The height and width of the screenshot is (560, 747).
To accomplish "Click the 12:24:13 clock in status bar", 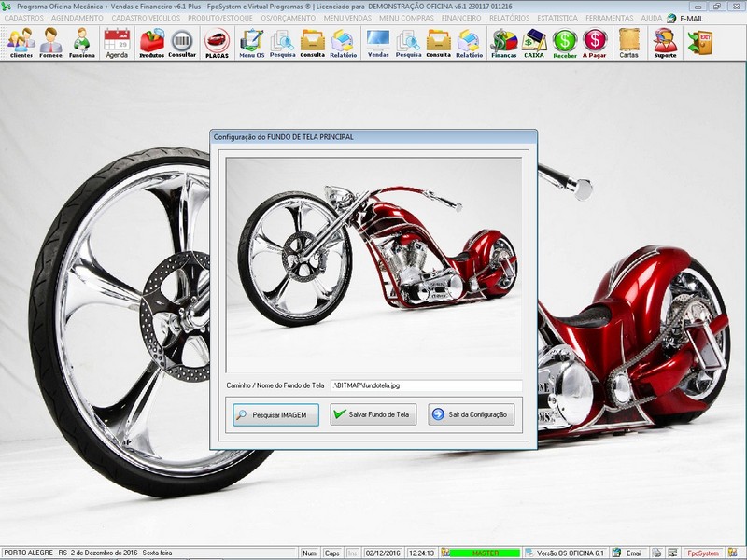I will pyautogui.click(x=421, y=553).
